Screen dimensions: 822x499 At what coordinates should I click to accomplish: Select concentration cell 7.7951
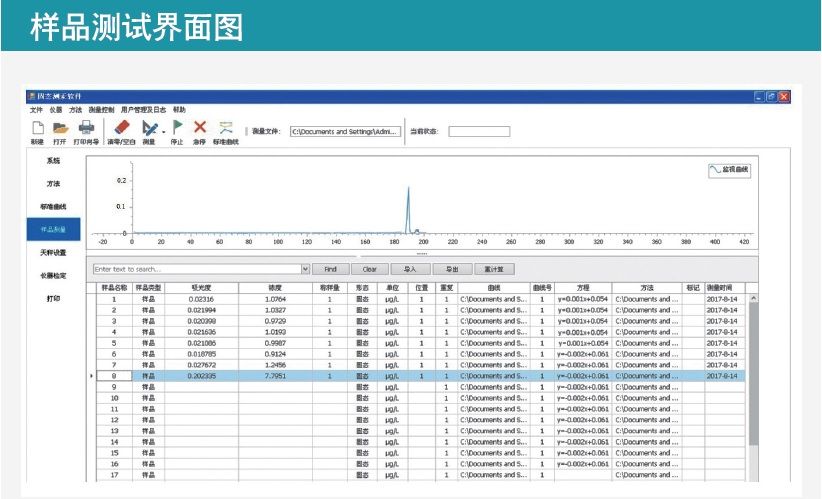[275, 376]
